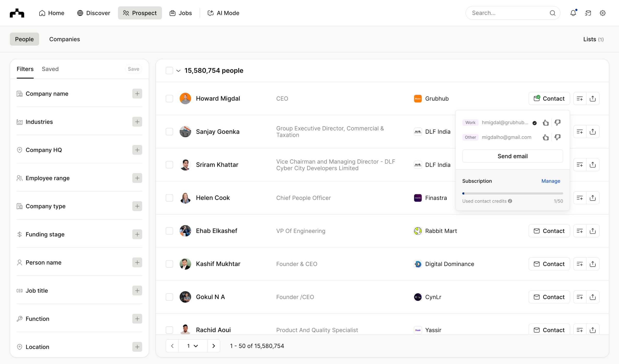Export Ehab Elkashef's profile via share icon
This screenshot has height=364, width=619.
tap(593, 231)
